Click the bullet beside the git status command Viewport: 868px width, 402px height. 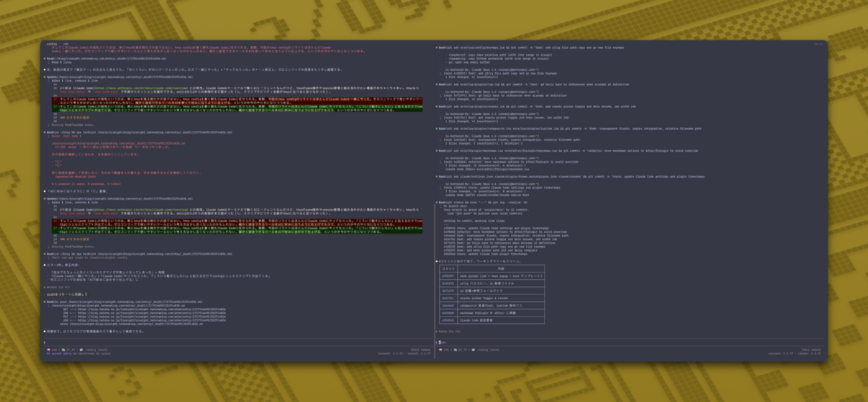pos(437,202)
